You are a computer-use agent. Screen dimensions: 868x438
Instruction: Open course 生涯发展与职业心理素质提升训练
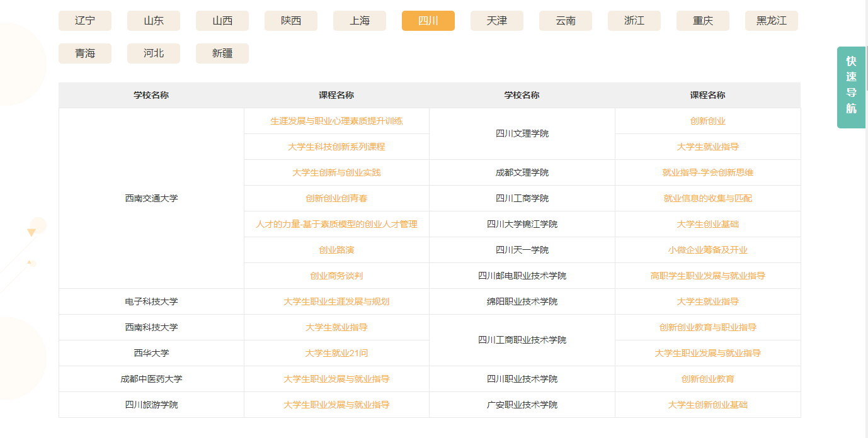point(336,121)
